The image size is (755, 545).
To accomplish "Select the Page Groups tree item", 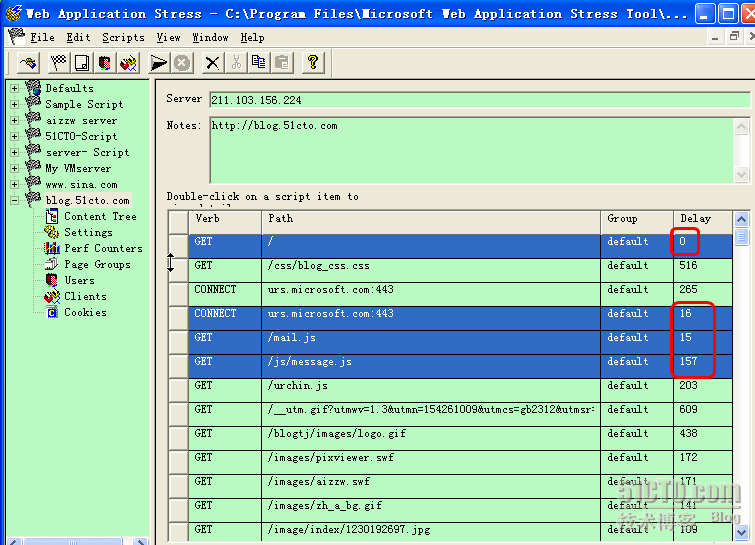I will pos(97,264).
